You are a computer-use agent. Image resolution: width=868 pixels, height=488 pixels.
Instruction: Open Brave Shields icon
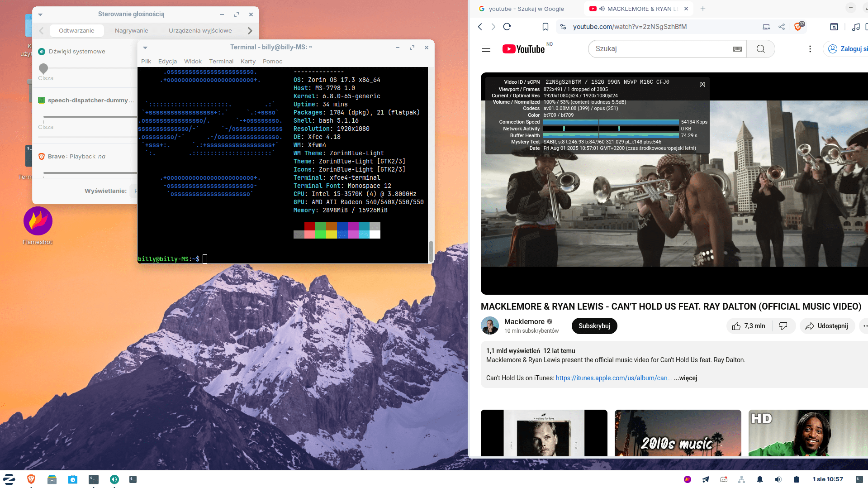click(x=798, y=27)
